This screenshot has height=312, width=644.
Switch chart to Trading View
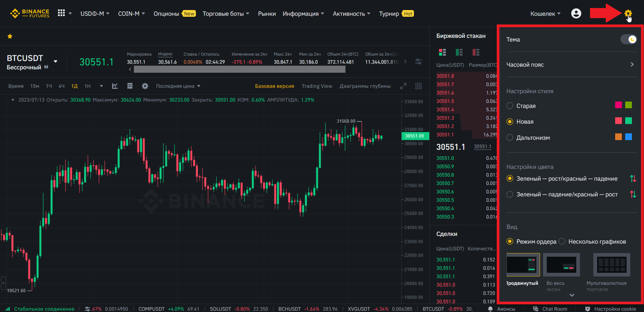(317, 86)
